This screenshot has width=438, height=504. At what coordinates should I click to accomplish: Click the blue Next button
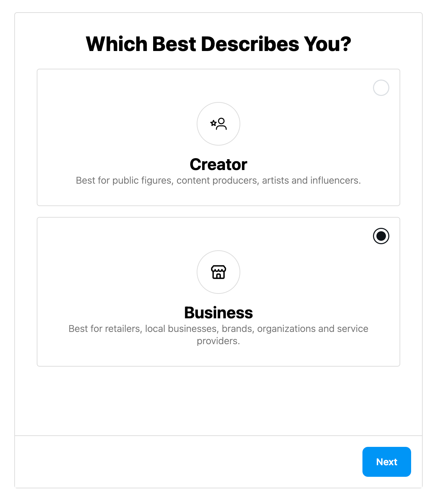[387, 462]
